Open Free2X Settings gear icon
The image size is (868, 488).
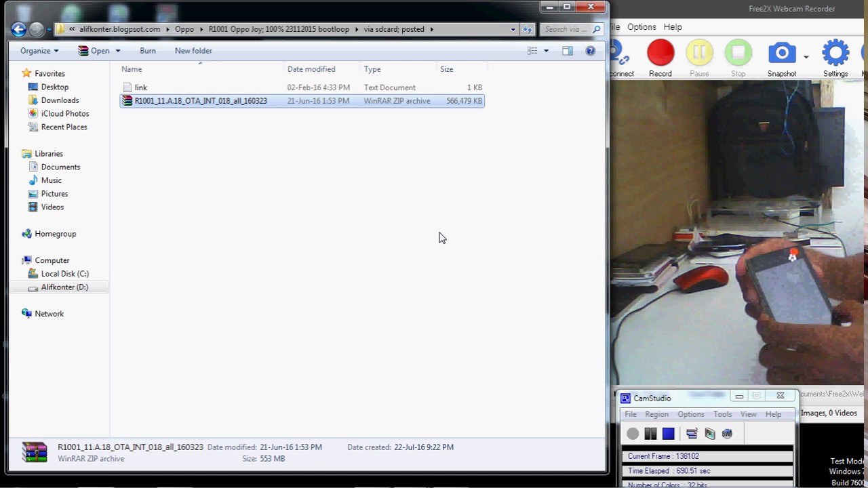tap(835, 54)
